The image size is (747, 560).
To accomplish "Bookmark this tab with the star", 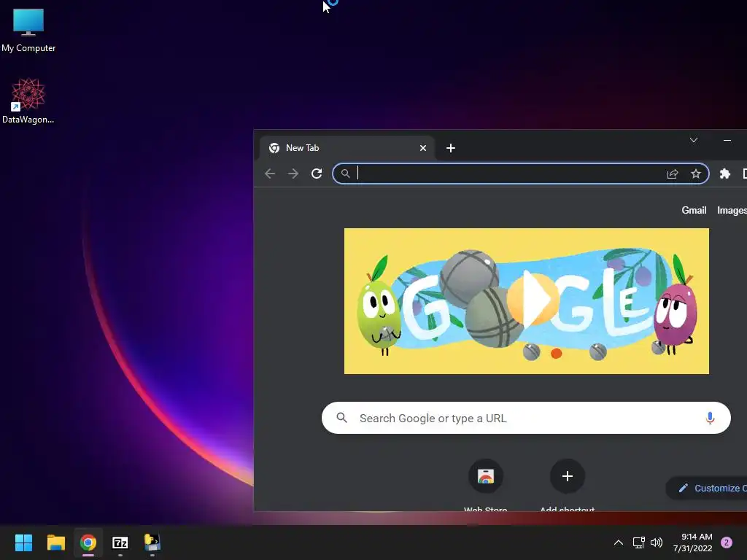I will (695, 174).
